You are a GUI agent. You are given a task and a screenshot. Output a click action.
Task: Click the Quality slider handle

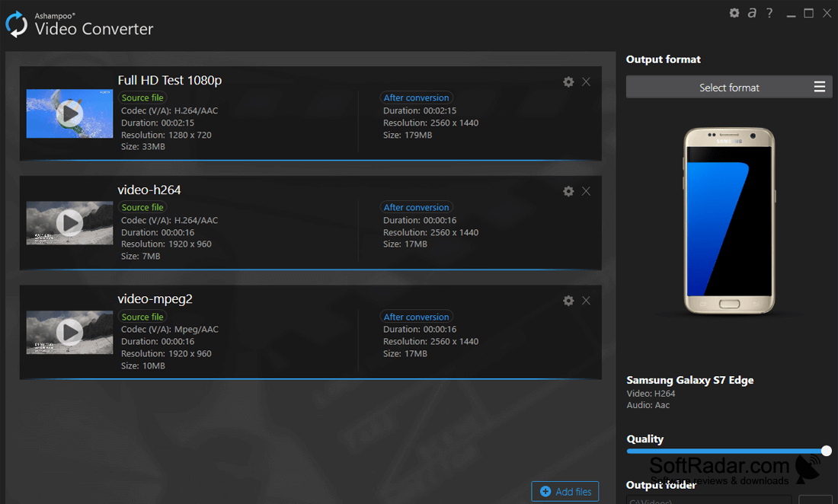coord(827,451)
